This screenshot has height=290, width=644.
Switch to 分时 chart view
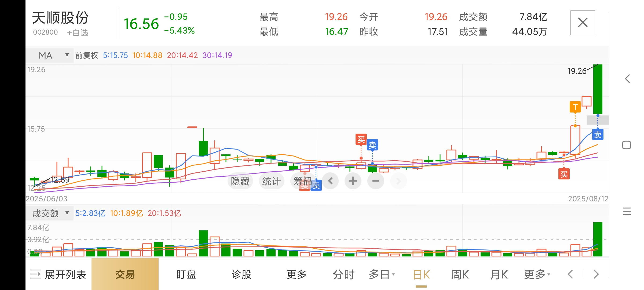point(343,275)
